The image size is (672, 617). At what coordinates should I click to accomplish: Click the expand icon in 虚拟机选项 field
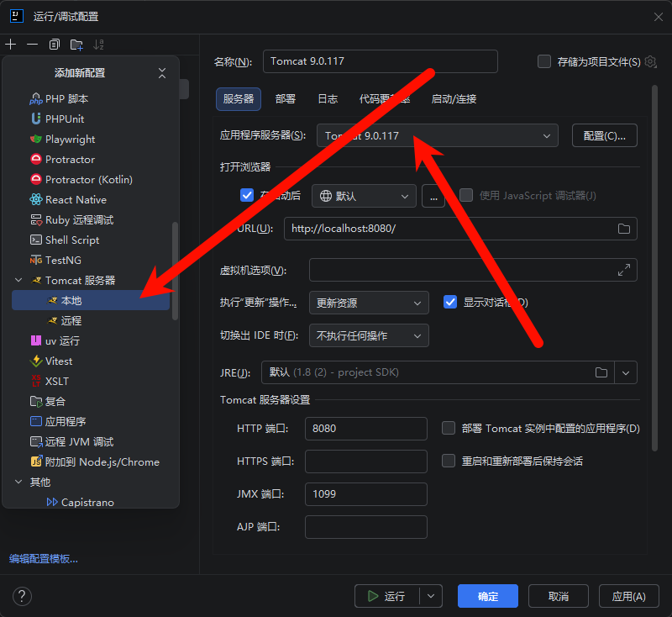click(624, 270)
